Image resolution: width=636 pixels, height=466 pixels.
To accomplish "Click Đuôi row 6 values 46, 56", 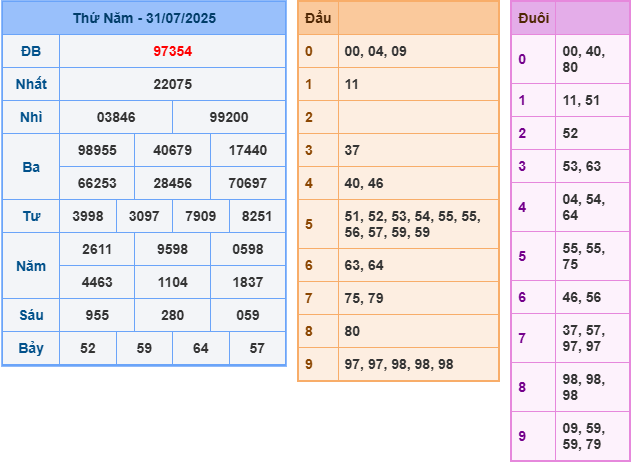I will [582, 297].
